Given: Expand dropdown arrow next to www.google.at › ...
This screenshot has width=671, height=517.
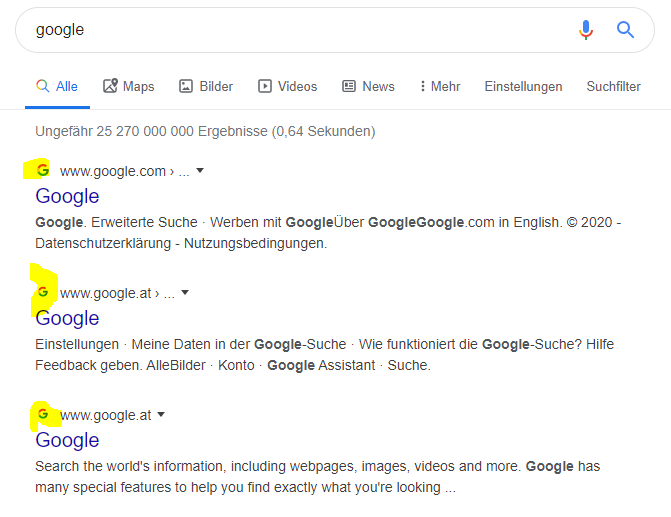Looking at the screenshot, I should 185,293.
